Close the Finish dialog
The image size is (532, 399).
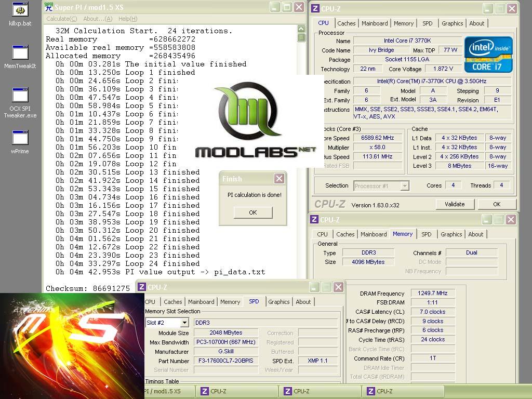point(279,179)
